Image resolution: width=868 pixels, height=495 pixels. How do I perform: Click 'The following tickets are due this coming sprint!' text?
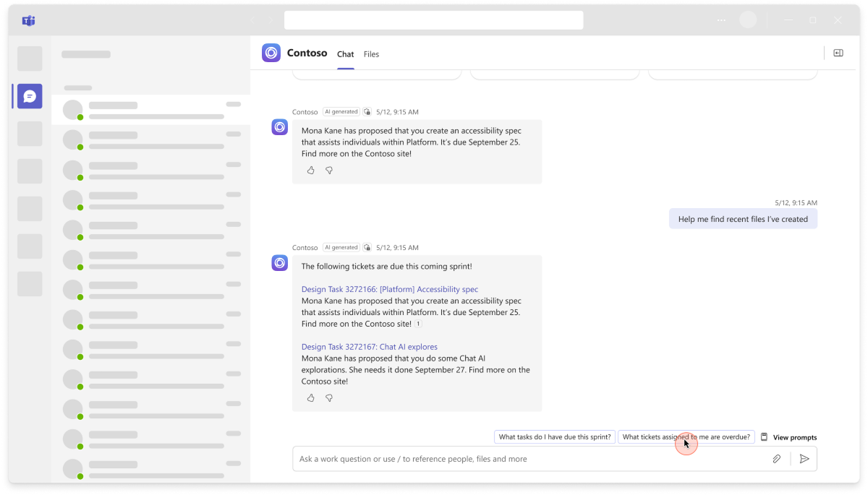pos(386,266)
